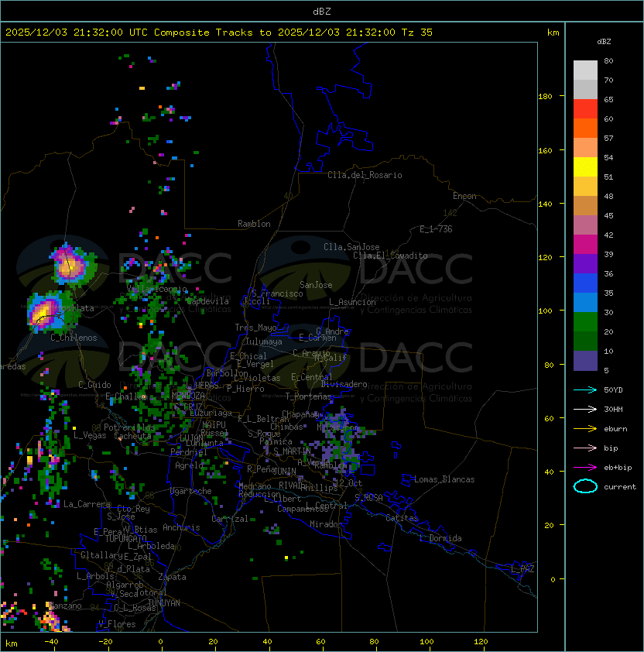This screenshot has width=644, height=652.
Task: Click the L_Vegas map label
Action: click(90, 435)
